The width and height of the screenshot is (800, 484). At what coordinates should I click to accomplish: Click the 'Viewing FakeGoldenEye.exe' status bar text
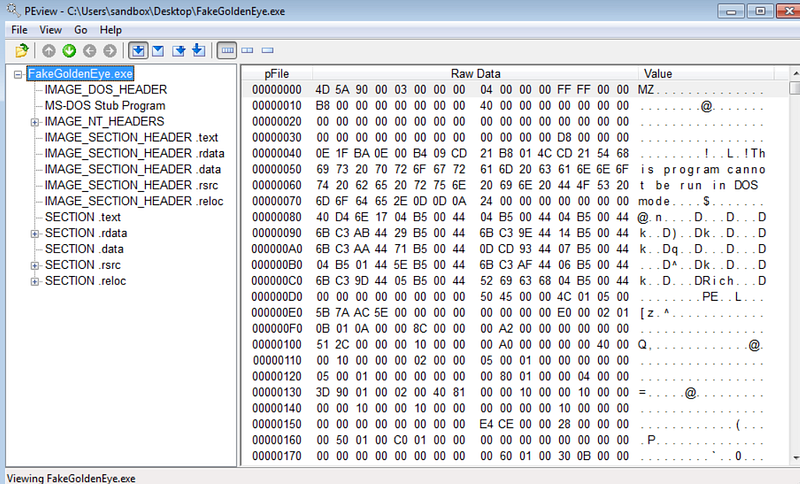tap(71, 478)
